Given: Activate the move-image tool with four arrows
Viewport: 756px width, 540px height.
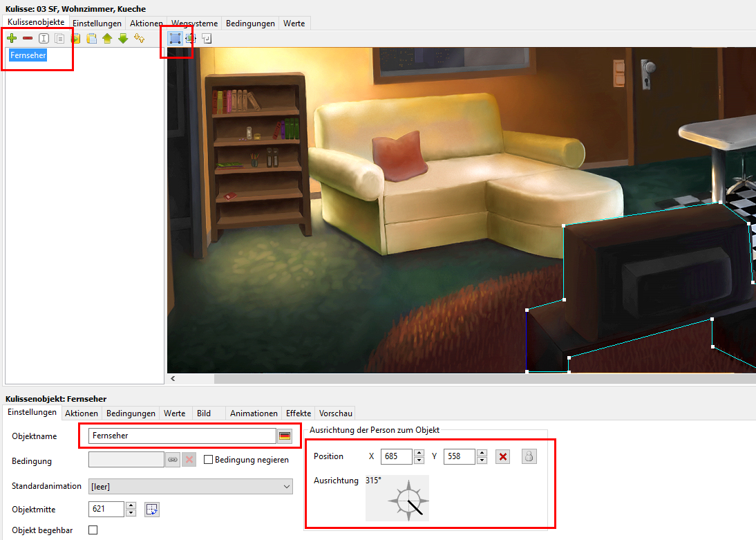Looking at the screenshot, I should pyautogui.click(x=191, y=39).
